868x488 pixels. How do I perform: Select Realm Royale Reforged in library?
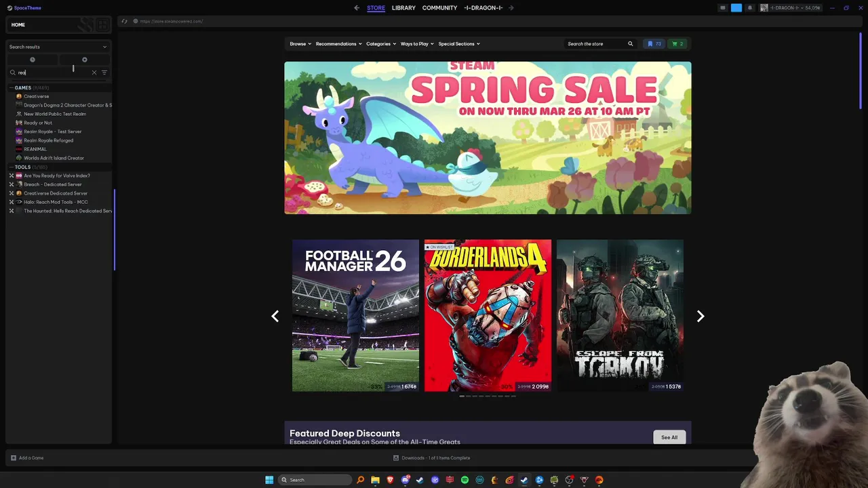point(48,140)
